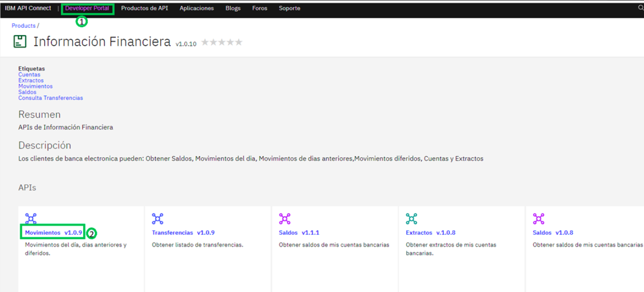The height and width of the screenshot is (292, 644).
Task: Select the Cuentas tag link
Action: (x=29, y=75)
